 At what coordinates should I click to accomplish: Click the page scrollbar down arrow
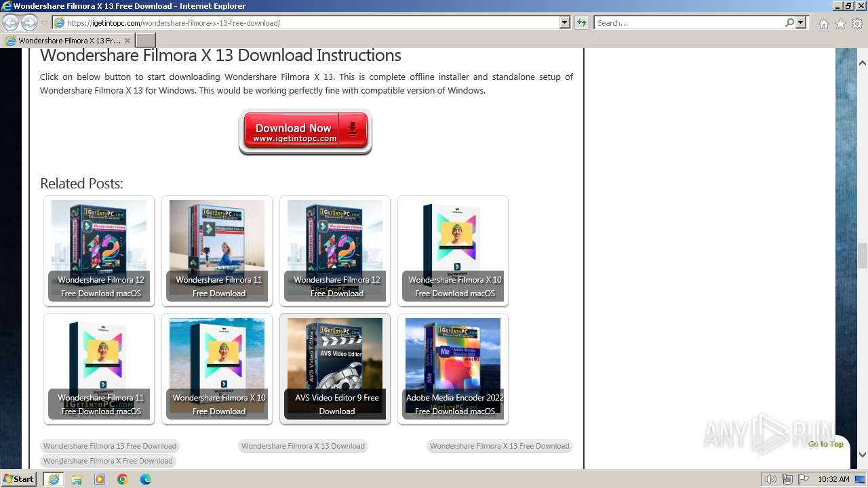pyautogui.click(x=863, y=455)
